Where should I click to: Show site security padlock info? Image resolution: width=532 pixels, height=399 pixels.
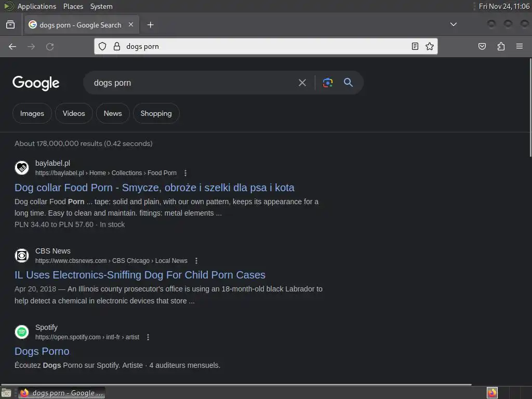pyautogui.click(x=117, y=46)
